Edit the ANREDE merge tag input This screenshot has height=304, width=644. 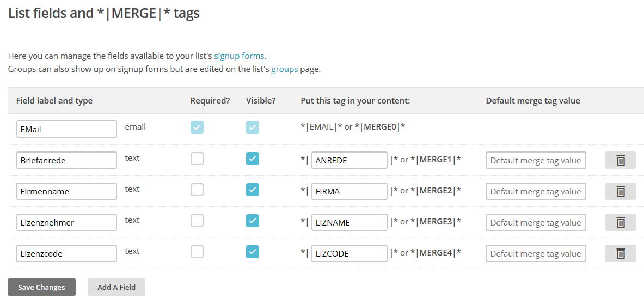[x=349, y=160]
